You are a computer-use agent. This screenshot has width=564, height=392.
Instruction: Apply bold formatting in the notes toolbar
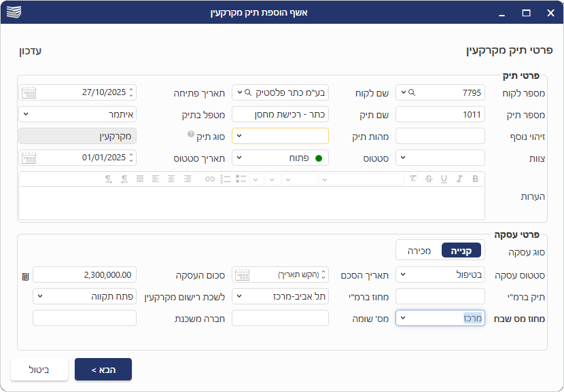click(475, 179)
